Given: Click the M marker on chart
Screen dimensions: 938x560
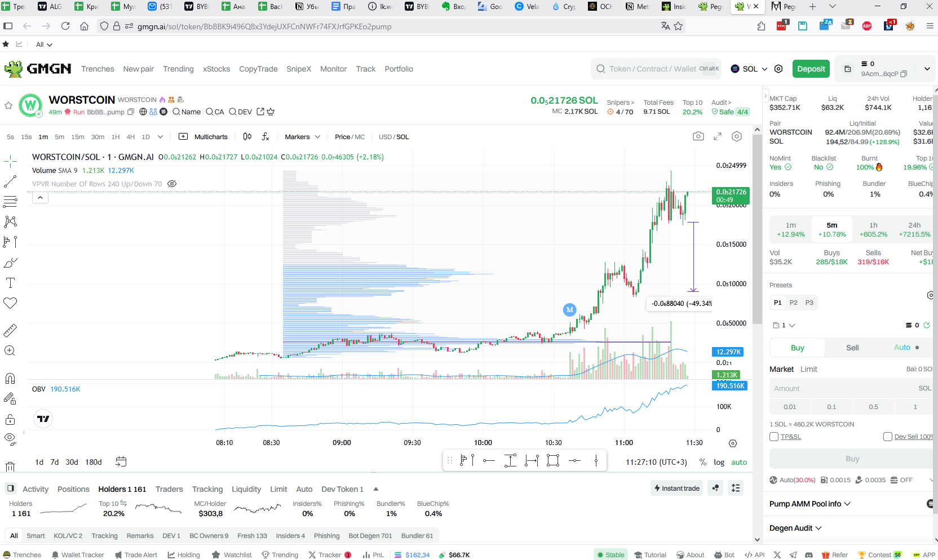Looking at the screenshot, I should (x=570, y=309).
